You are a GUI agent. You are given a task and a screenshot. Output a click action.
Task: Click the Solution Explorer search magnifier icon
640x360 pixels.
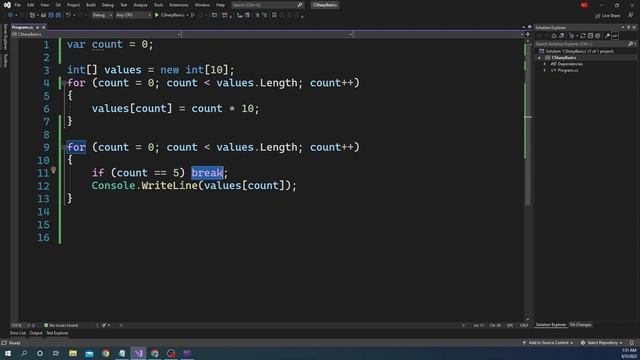[631, 44]
